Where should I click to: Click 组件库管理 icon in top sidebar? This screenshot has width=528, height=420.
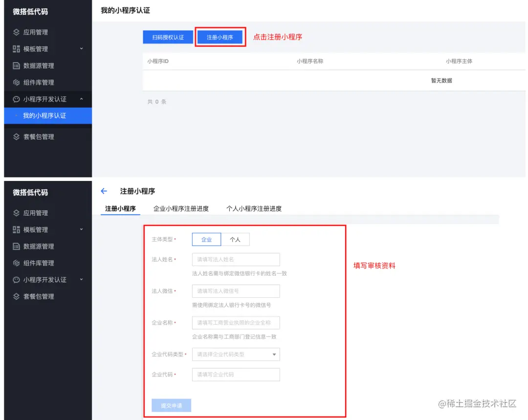tap(16, 82)
